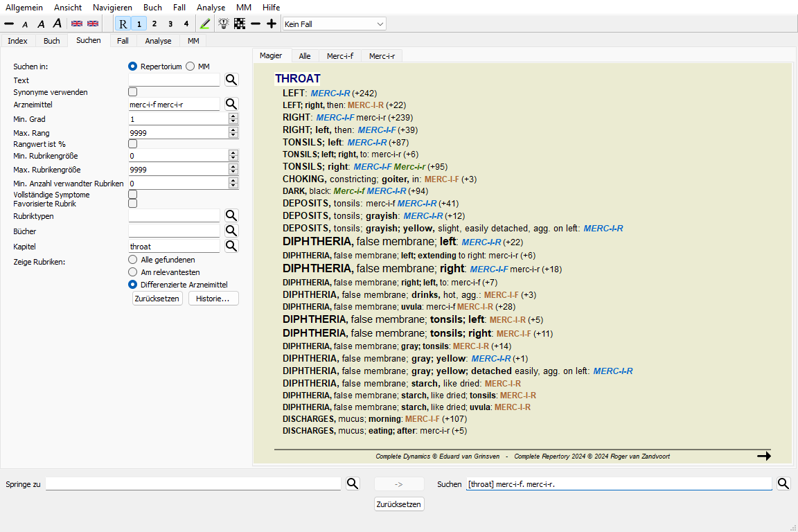Open the Kein Fall dropdown

point(334,24)
